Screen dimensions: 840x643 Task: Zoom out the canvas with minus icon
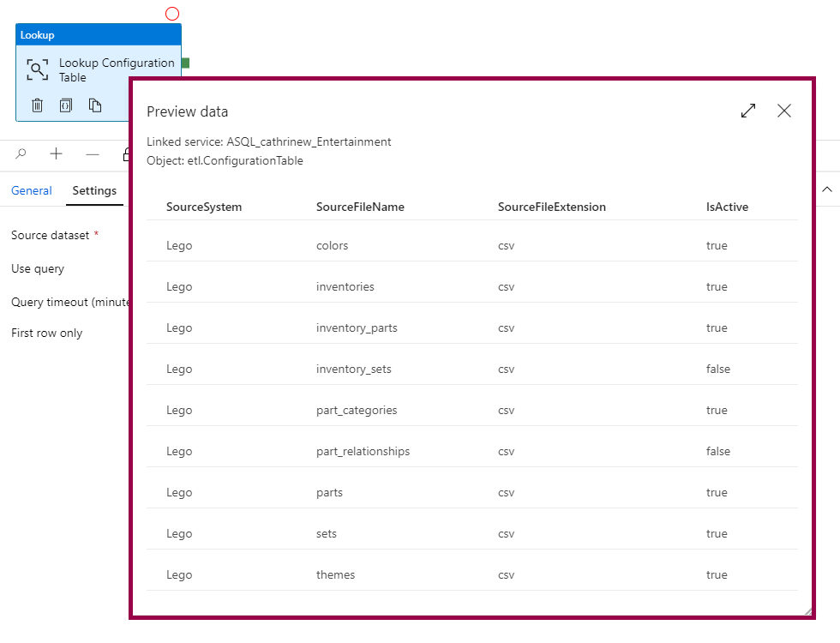click(x=93, y=154)
